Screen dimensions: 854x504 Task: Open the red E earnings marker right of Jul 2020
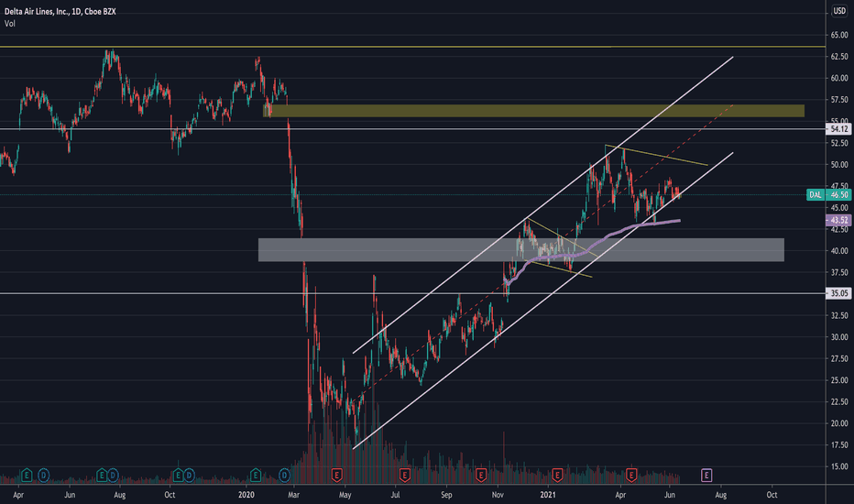pyautogui.click(x=405, y=475)
